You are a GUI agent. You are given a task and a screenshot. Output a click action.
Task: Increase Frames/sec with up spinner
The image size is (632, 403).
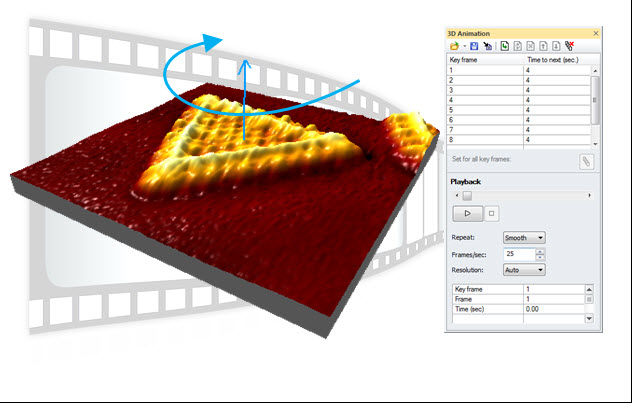(x=540, y=251)
